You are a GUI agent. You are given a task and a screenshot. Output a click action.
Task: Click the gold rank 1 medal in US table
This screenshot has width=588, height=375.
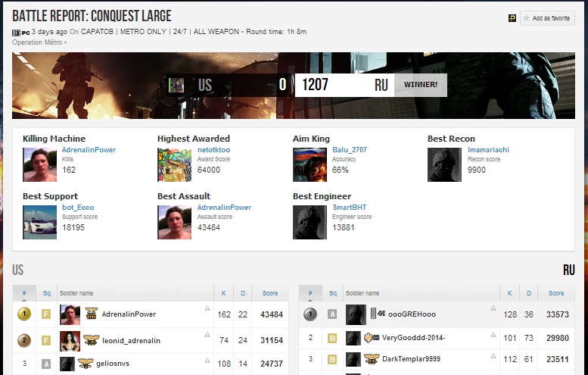24,314
